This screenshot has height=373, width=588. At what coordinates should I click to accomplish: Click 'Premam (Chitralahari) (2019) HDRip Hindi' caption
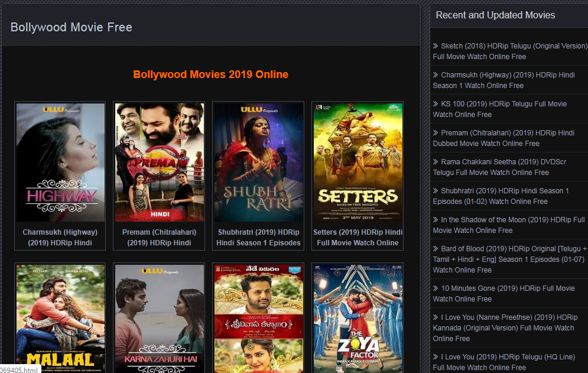(160, 238)
